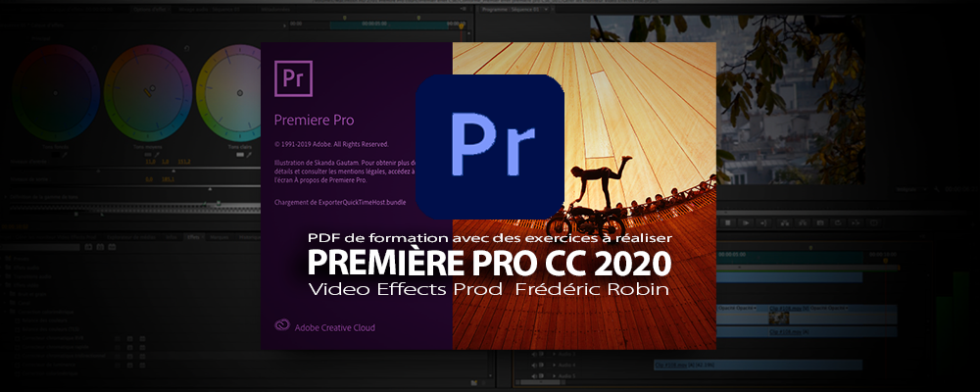Viewport: 980px width, 392px height.
Task: Adjust the Tons foncés color wheel
Action: click(x=55, y=93)
